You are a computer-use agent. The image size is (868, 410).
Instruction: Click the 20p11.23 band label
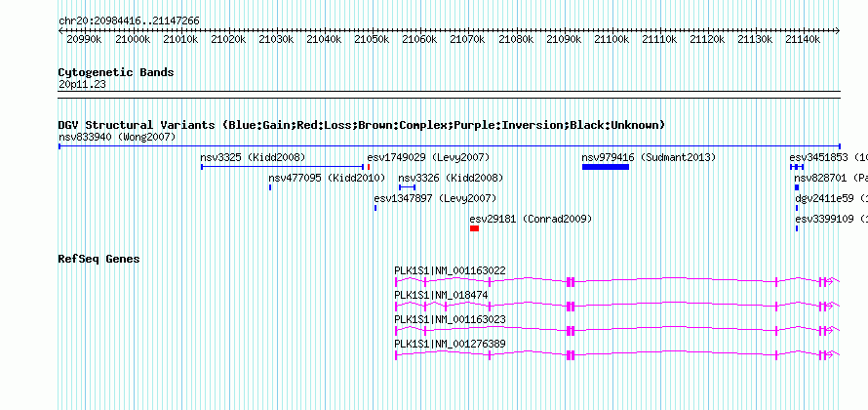(82, 85)
